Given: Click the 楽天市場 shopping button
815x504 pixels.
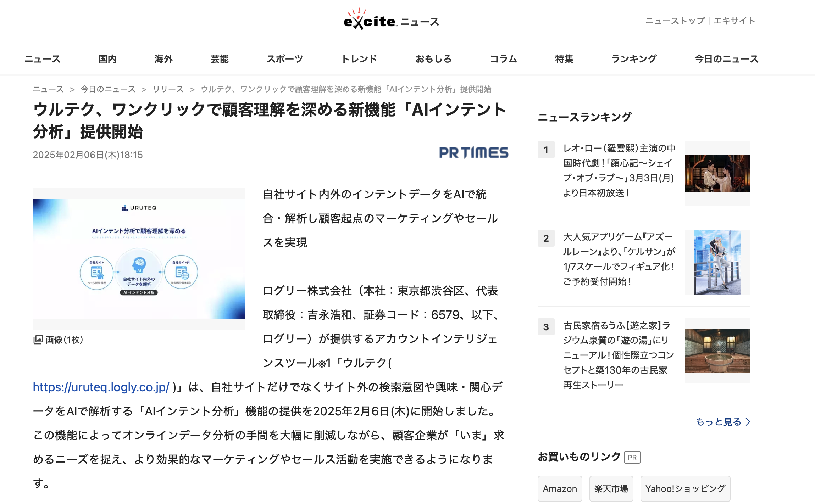Looking at the screenshot, I should click(x=611, y=489).
